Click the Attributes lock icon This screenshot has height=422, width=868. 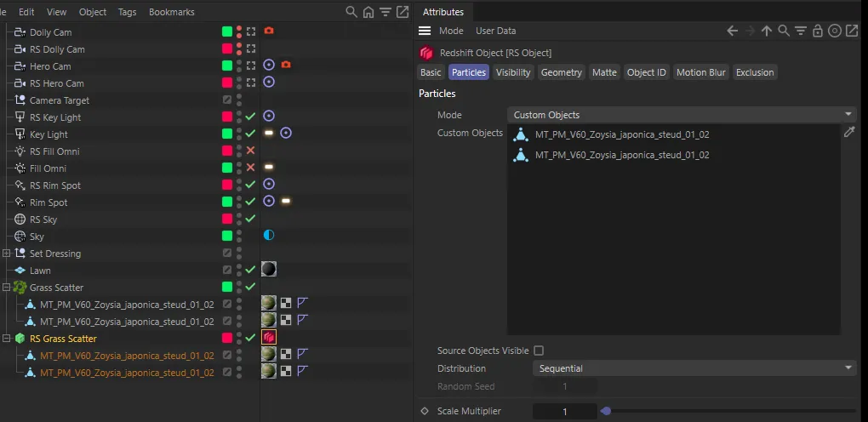(x=818, y=31)
